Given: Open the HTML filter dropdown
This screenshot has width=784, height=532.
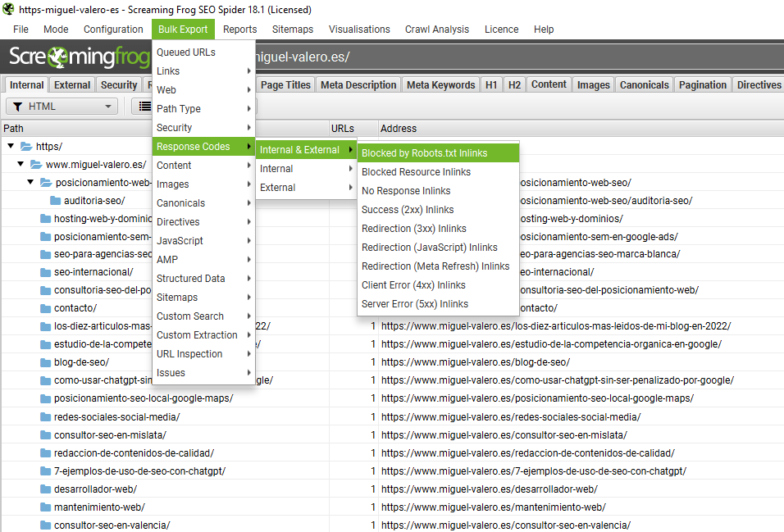Looking at the screenshot, I should click(x=62, y=106).
